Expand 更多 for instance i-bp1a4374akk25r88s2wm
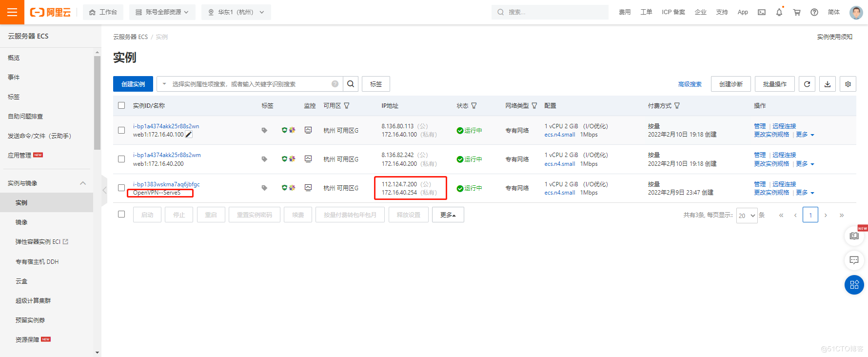Image resolution: width=868 pixels, height=357 pixels. [x=805, y=164]
